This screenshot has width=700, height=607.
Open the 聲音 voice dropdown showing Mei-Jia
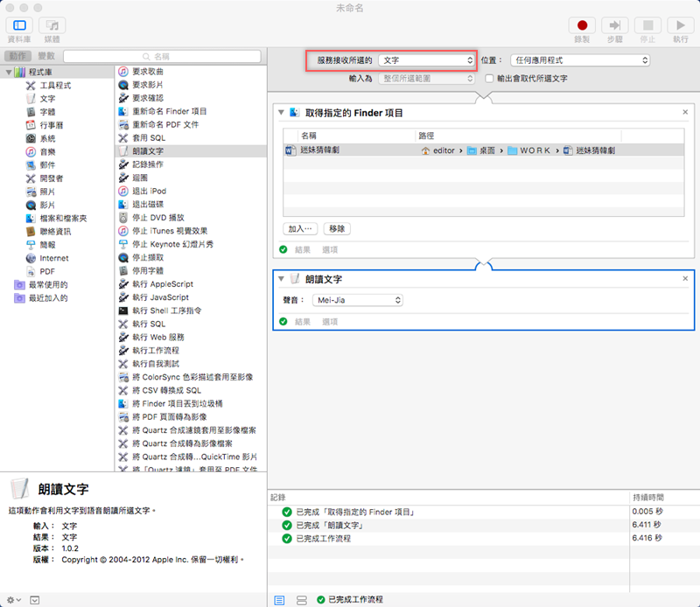[x=357, y=300]
